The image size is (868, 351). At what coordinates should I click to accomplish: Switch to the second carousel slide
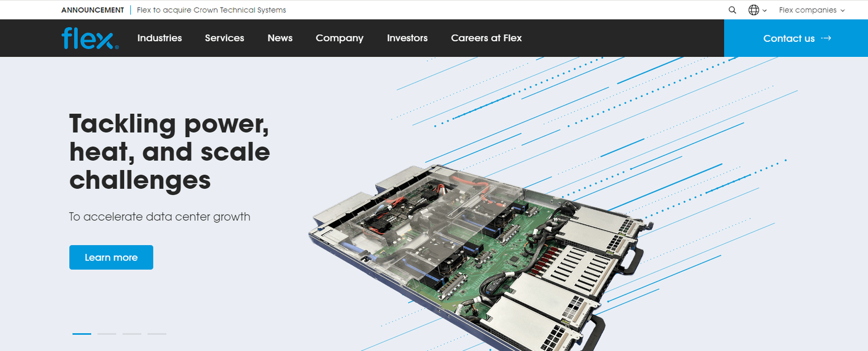coord(107,334)
